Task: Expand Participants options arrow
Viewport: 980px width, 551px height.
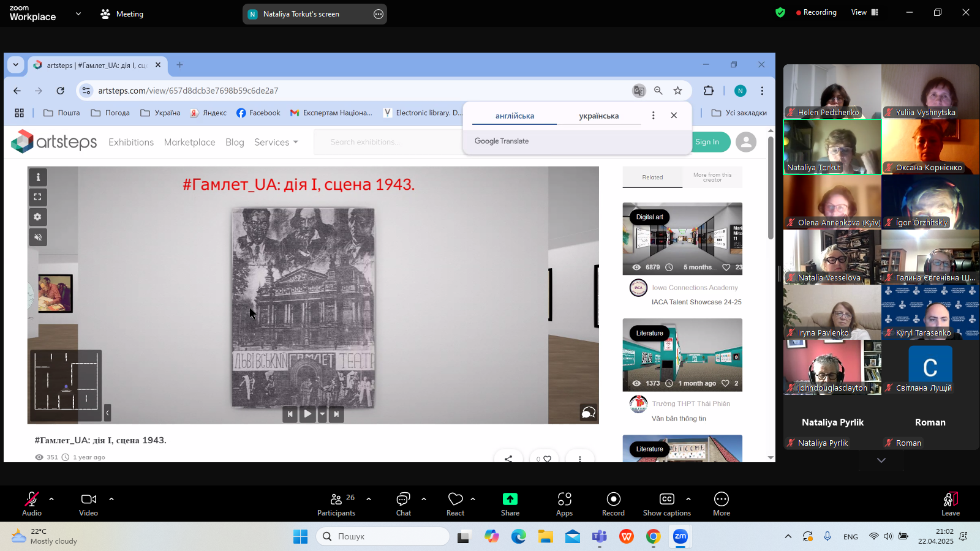Action: click(x=369, y=499)
